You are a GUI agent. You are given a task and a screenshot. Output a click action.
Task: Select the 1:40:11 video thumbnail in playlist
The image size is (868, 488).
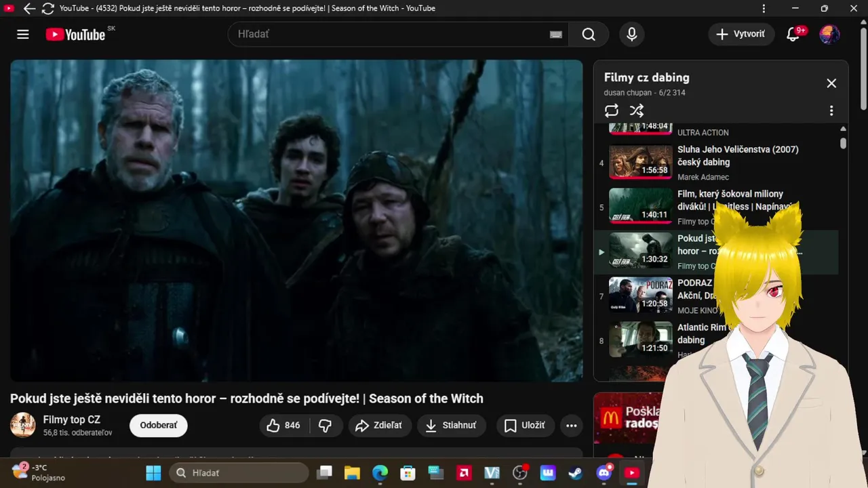click(x=641, y=205)
